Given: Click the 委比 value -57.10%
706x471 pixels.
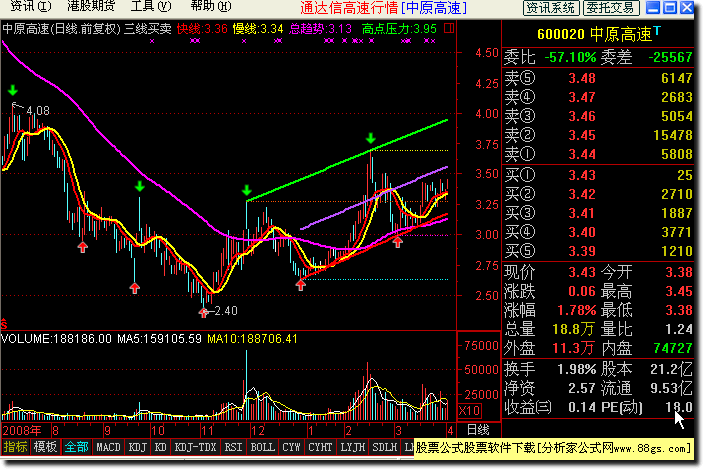Looking at the screenshot, I should click(x=570, y=57).
